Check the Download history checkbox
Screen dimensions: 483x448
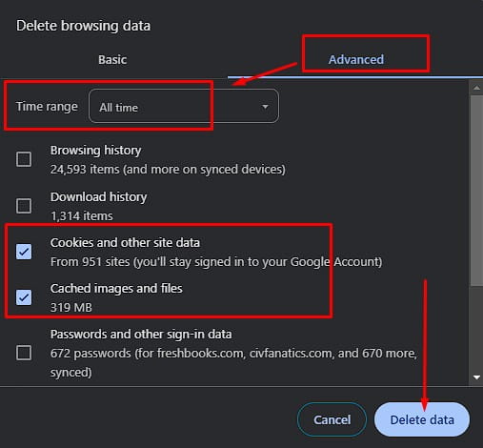coord(24,206)
